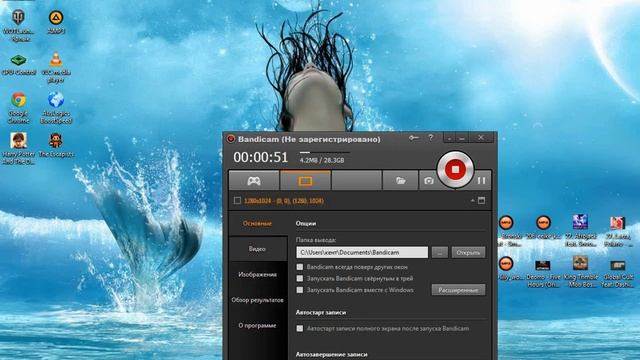Open Auslogics BoostSpeed desktop shortcut
This screenshot has width=640, height=360.
56,108
